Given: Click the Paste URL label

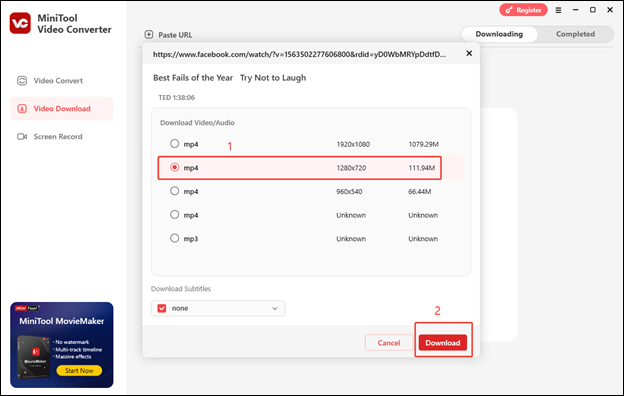Looking at the screenshot, I should (x=175, y=35).
